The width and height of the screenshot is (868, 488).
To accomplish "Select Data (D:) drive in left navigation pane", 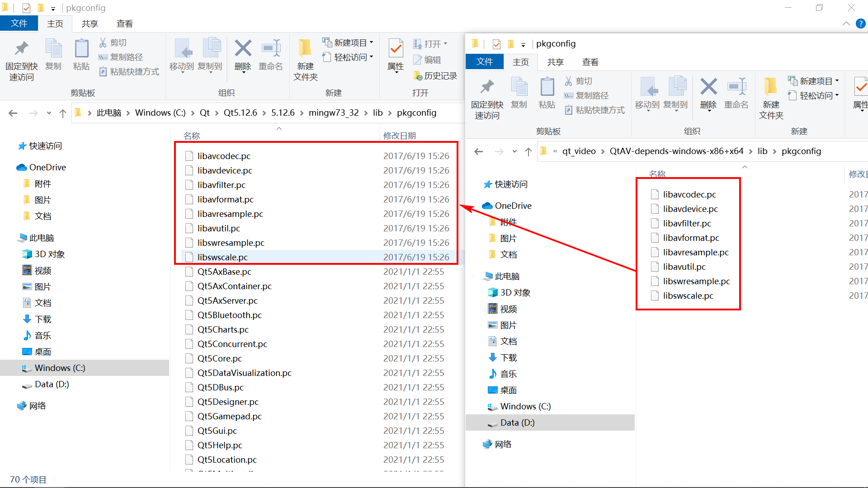I will [52, 384].
